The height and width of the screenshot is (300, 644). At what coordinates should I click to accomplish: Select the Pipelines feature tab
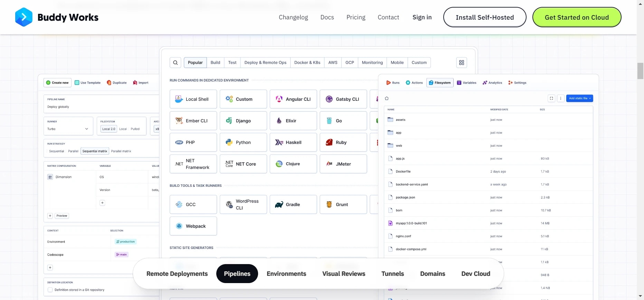click(237, 274)
